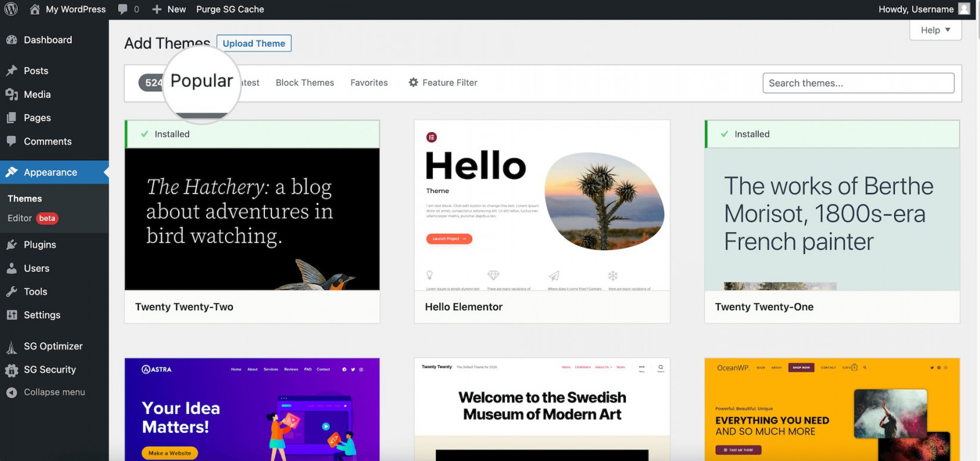Click Purge SG Cache
Screen dimensions: 980x461
(230, 9)
